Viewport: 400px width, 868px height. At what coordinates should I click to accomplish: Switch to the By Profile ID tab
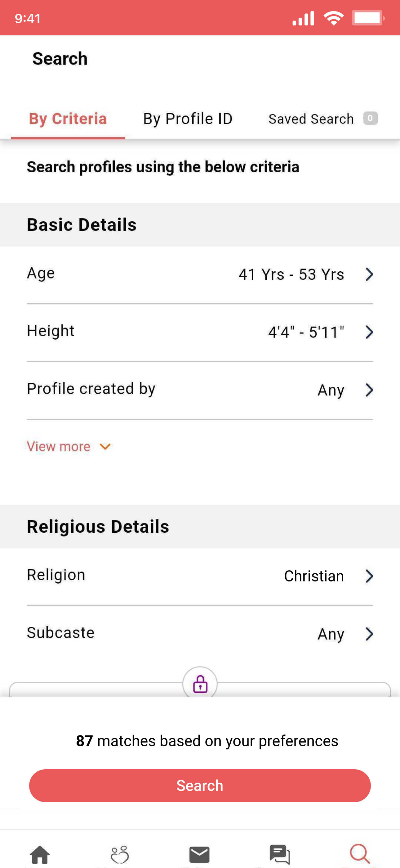[x=188, y=119]
